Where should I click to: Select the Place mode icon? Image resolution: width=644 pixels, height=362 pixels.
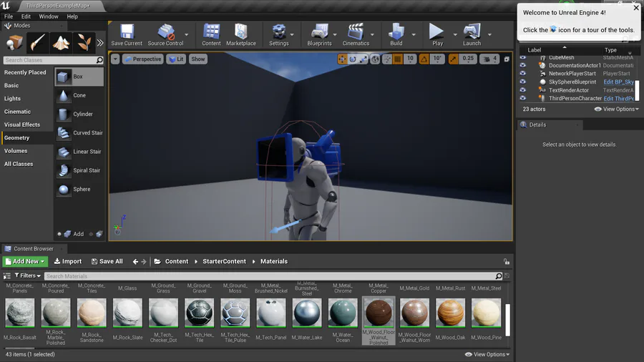tap(14, 42)
